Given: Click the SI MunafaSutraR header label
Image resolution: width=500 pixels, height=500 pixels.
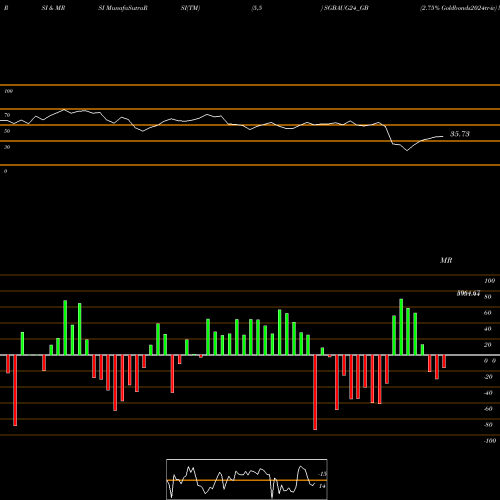Looking at the screenshot, I should pyautogui.click(x=123, y=8).
